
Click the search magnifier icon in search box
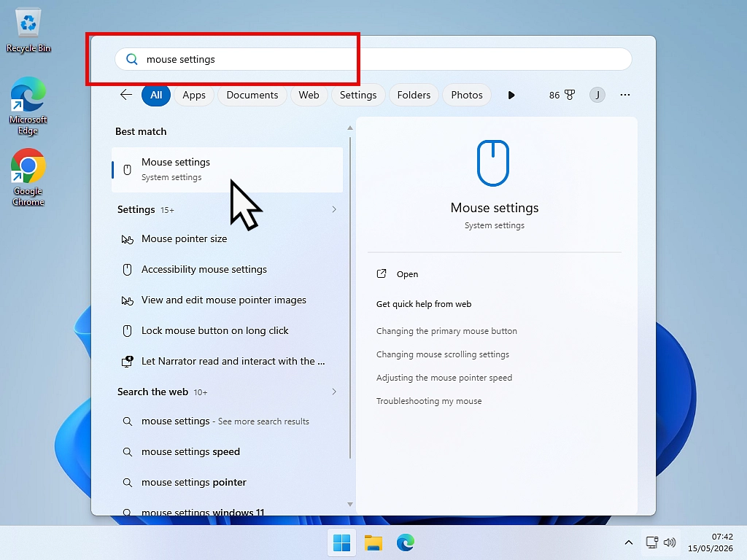coord(131,59)
